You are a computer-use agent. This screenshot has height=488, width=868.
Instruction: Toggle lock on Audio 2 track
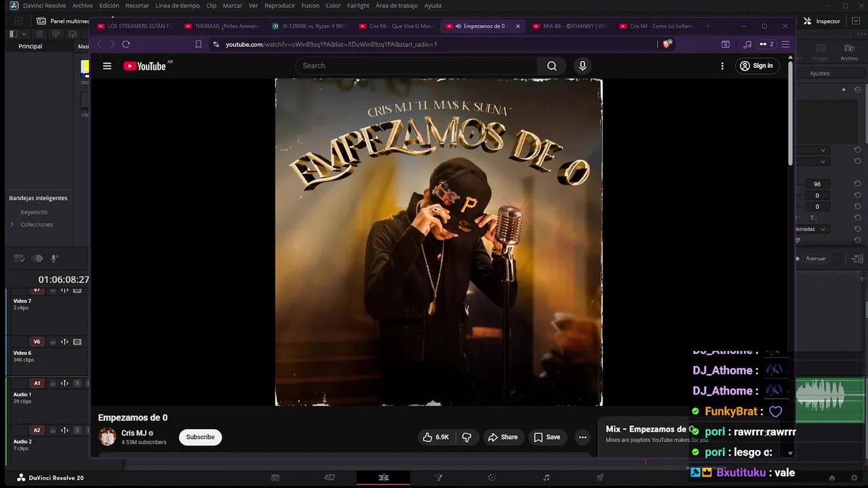(52, 430)
